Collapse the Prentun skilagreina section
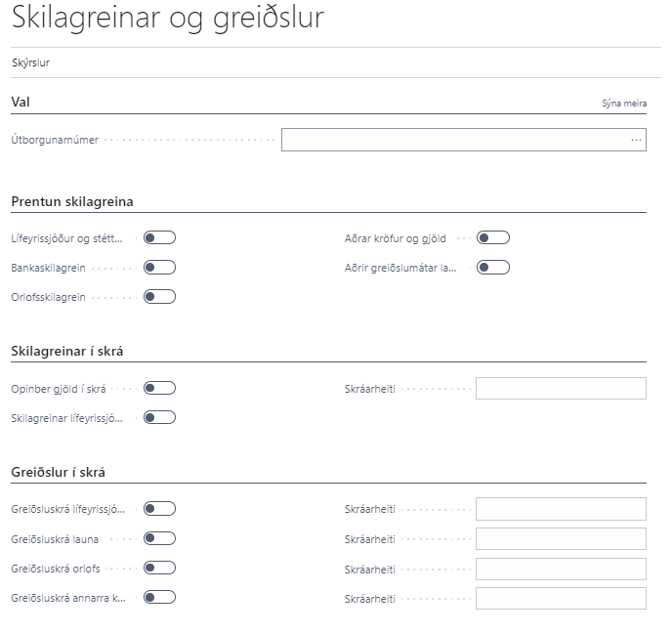The image size is (672, 634). 72,202
